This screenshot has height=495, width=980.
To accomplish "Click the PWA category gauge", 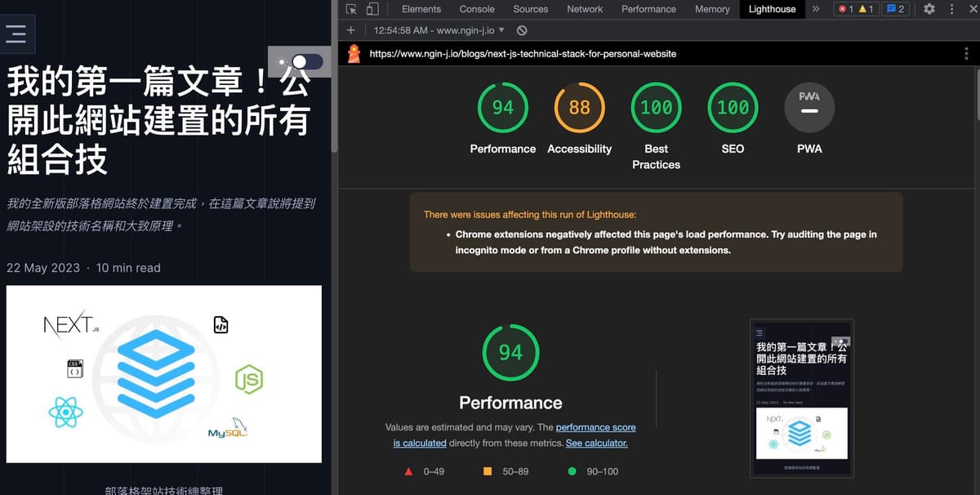I will click(809, 107).
